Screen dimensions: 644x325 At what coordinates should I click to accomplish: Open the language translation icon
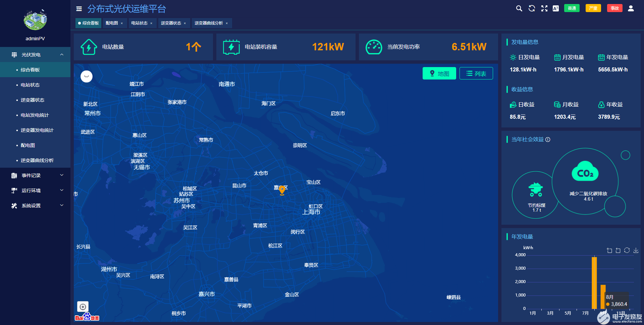pyautogui.click(x=556, y=8)
